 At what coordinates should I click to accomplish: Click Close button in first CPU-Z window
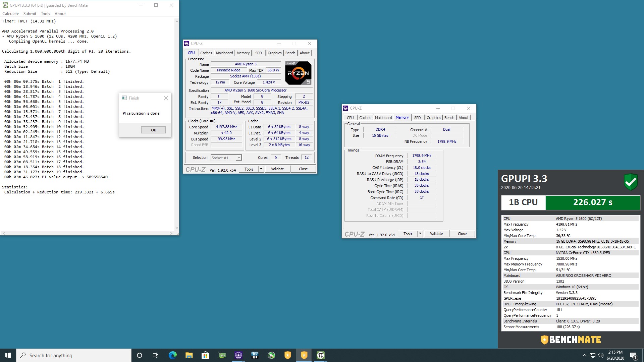(303, 169)
